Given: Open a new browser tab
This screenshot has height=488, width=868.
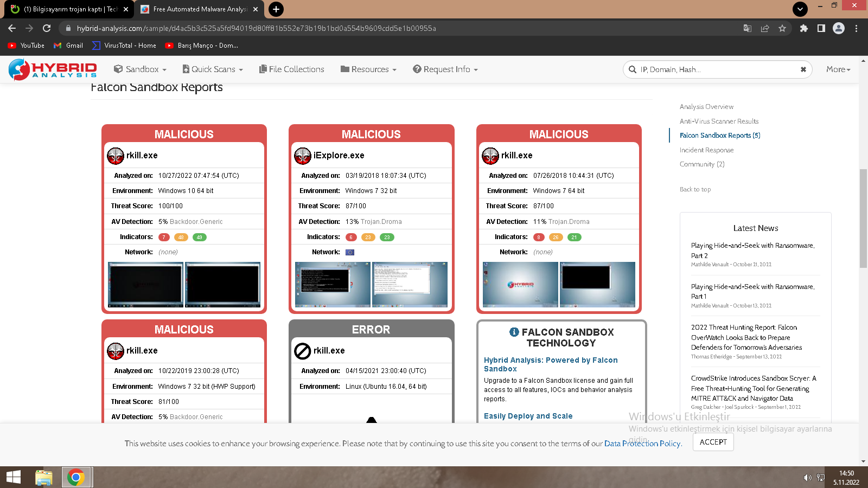Looking at the screenshot, I should coord(276,9).
